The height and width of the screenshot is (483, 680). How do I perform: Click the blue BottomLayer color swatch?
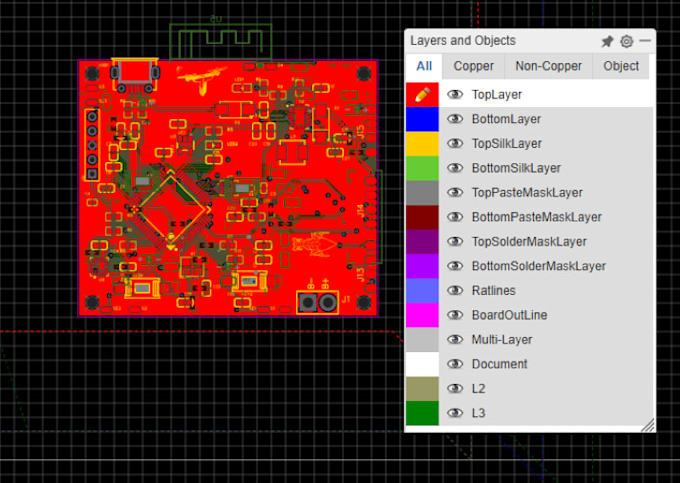(x=422, y=119)
